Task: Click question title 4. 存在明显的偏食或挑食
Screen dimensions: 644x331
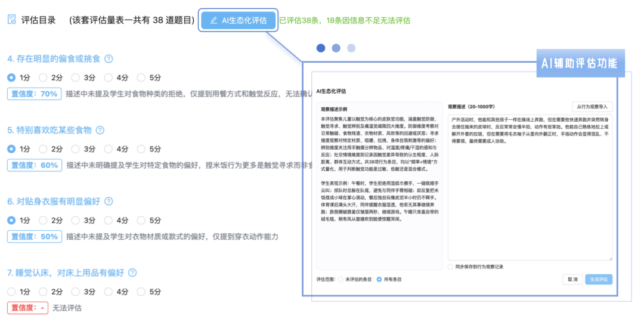Action: pos(54,58)
